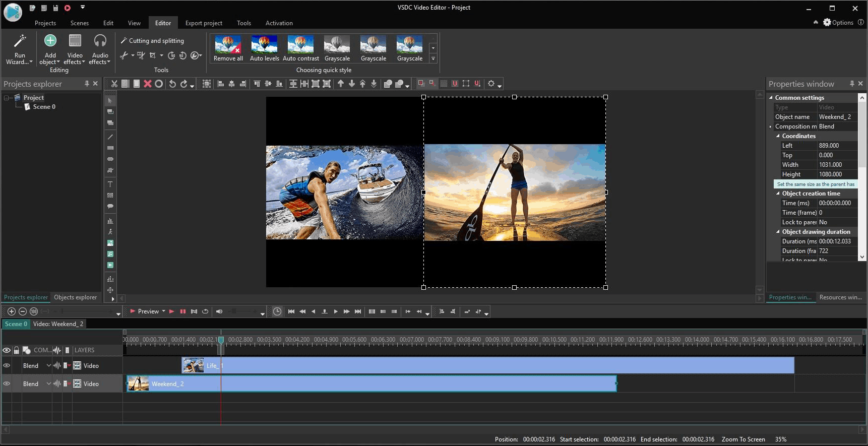Open Video effects in the ribbon
Viewport: 868px width, 446px height.
pos(75,49)
